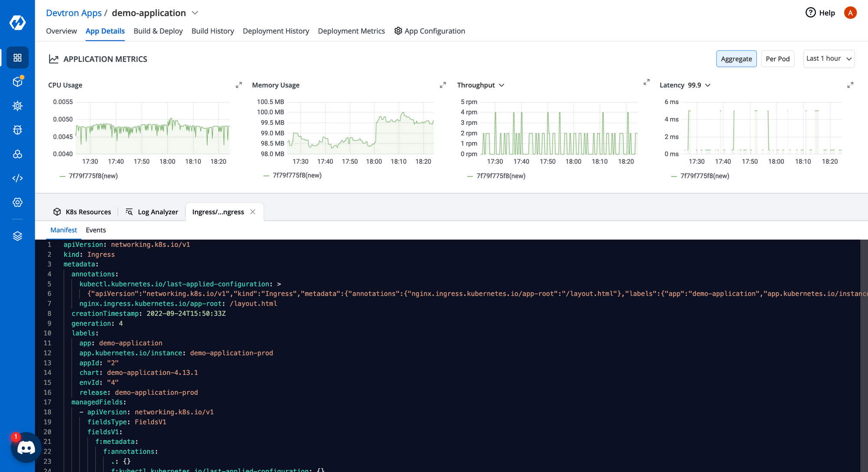Click the CPU Usage line chart

click(153, 128)
